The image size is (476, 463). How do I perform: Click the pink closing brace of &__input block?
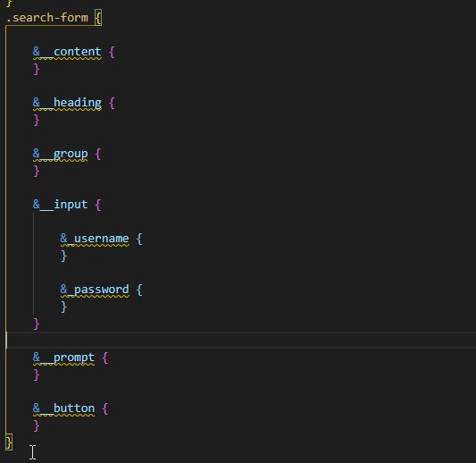[x=37, y=324]
